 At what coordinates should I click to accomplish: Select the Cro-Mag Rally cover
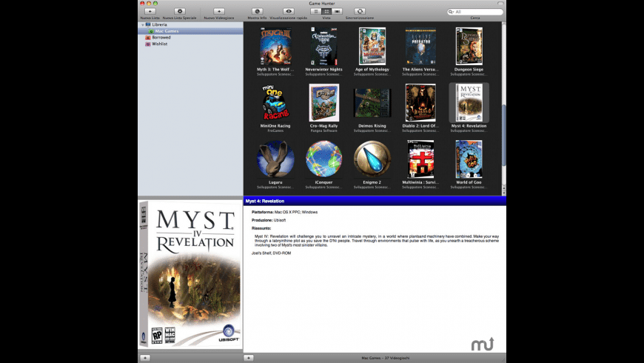(323, 103)
